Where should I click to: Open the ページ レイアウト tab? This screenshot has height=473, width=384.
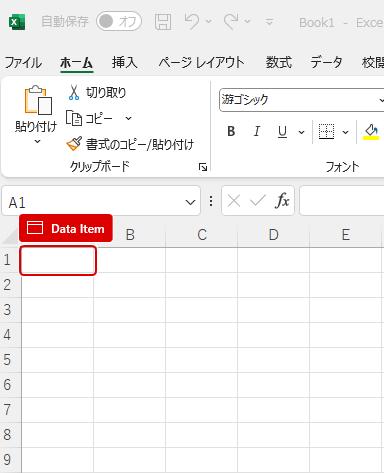(201, 62)
